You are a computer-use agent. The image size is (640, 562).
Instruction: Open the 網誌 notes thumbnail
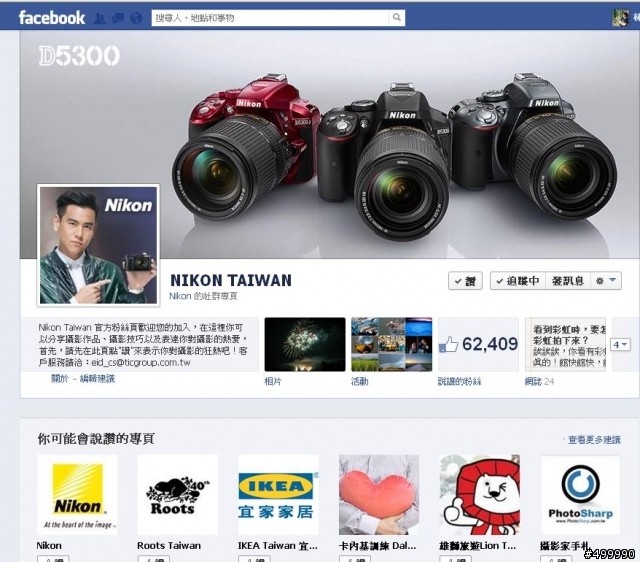pyautogui.click(x=565, y=344)
